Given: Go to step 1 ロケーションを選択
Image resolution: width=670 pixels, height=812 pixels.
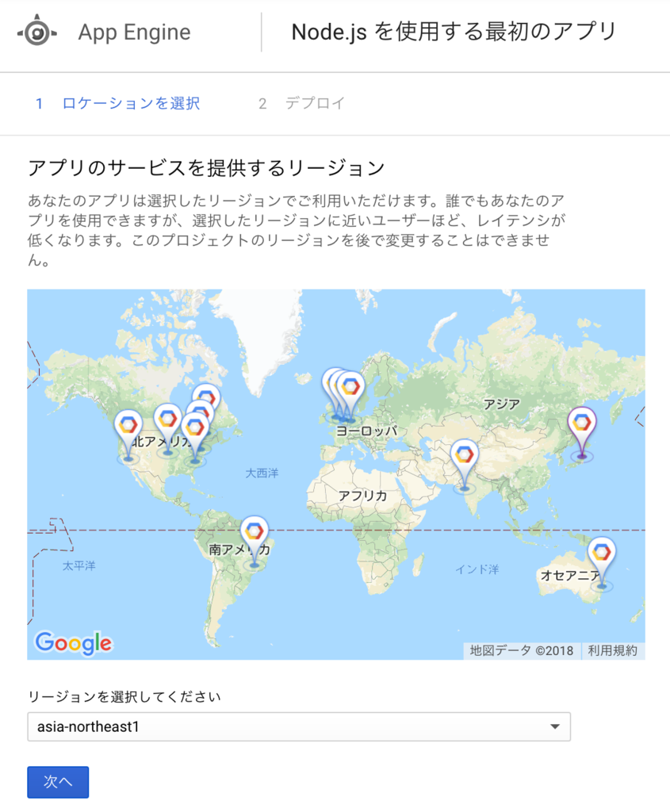Looking at the screenshot, I should [117, 104].
